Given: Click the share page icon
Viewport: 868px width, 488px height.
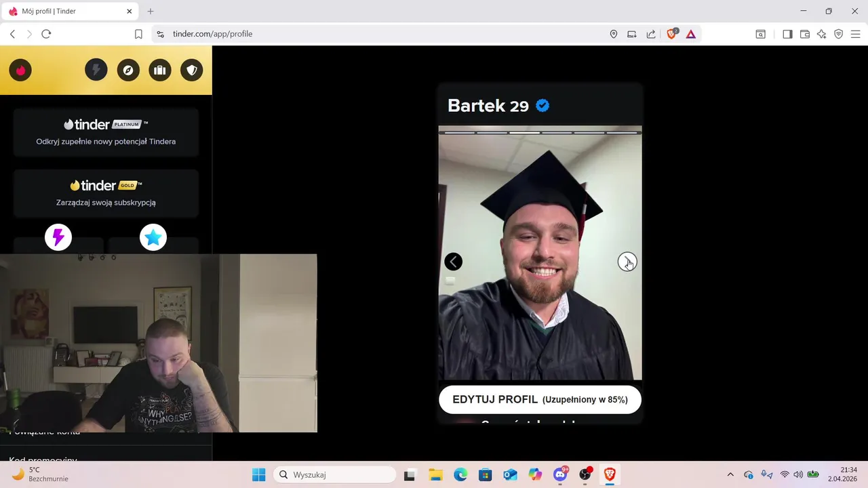Looking at the screenshot, I should [x=651, y=34].
